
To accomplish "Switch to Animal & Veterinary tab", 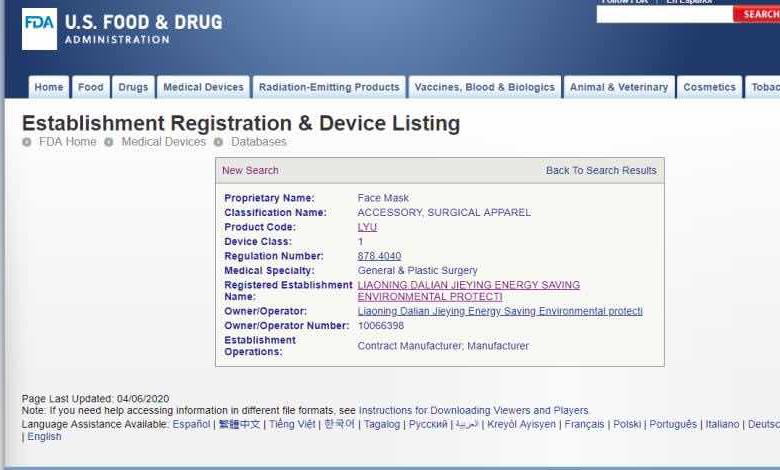I will [x=619, y=87].
